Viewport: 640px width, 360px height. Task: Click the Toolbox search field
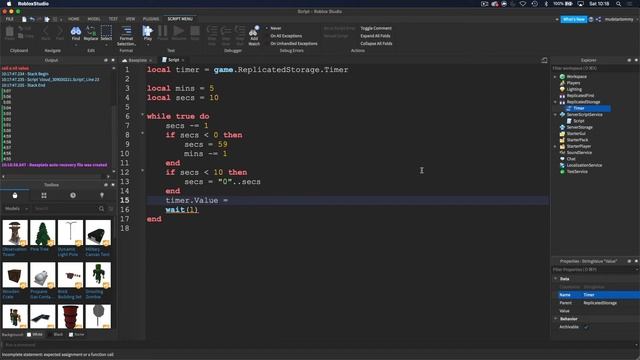pos(65,209)
